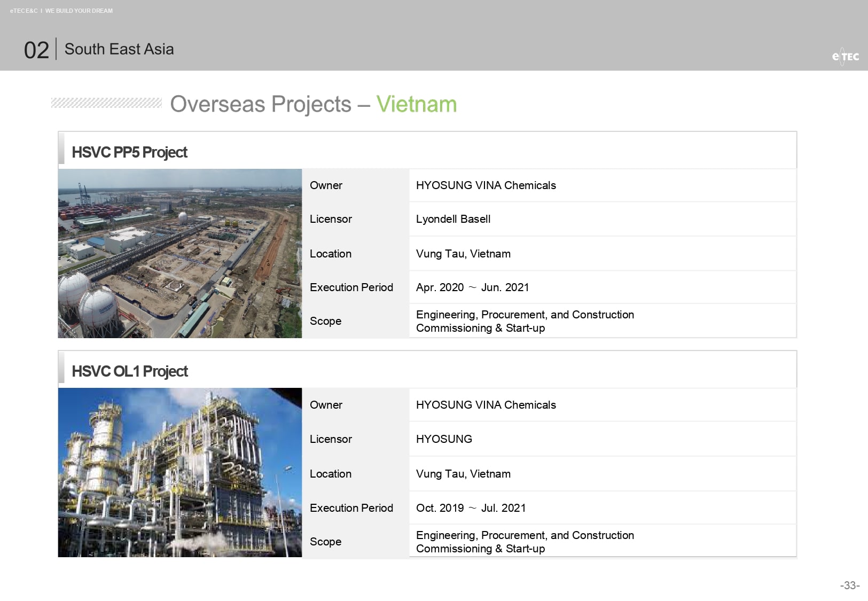This screenshot has height=601, width=868.
Task: Click 'eTEC E&C | WE BUILD YOUR DREAM' header text
Action: tap(61, 11)
